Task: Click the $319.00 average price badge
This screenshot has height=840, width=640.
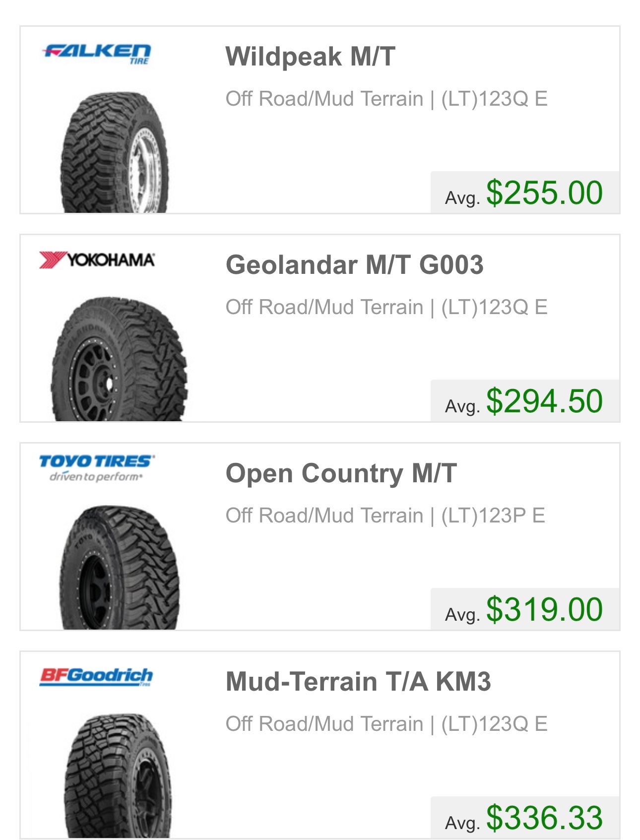Action: coord(525,610)
